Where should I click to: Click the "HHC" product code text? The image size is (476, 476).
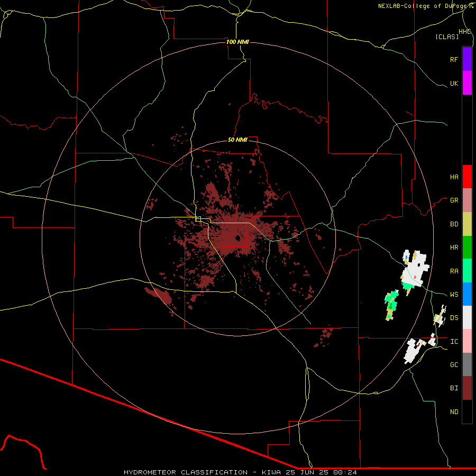(x=464, y=32)
